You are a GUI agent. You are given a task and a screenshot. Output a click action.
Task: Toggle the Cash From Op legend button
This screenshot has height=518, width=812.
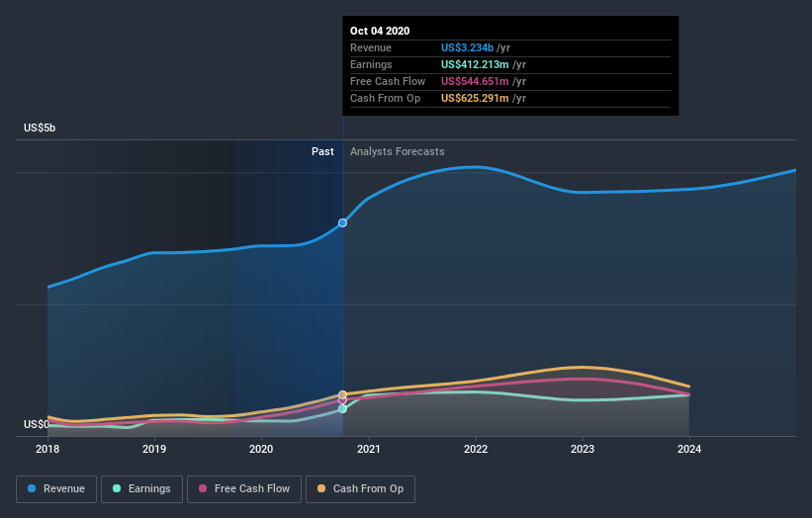click(x=360, y=489)
